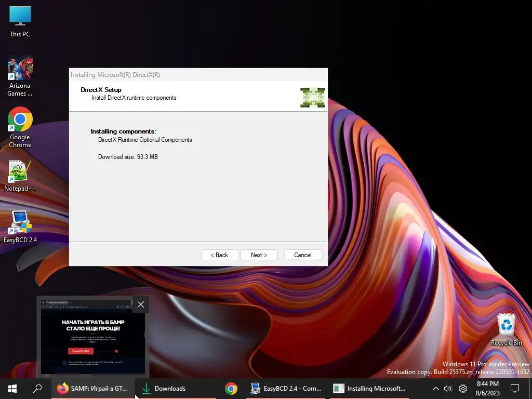
Task: Click Next in DirectX Setup
Action: 259,255
